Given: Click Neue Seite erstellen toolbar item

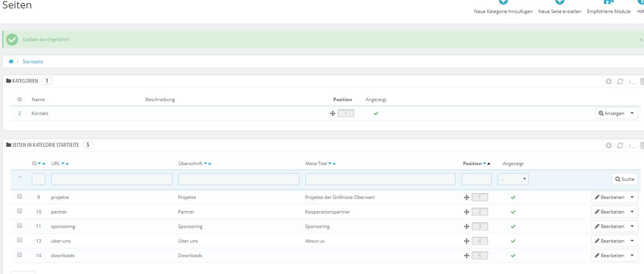Looking at the screenshot, I should [560, 8].
